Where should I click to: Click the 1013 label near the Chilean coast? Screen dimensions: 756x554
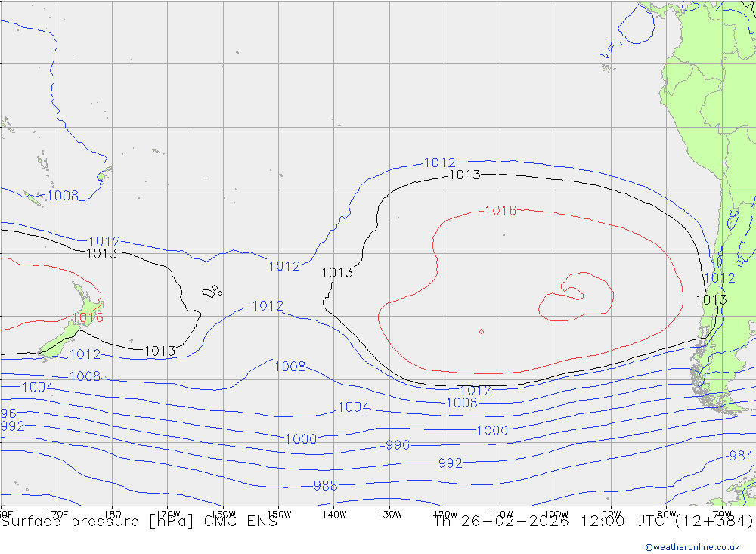tap(711, 300)
